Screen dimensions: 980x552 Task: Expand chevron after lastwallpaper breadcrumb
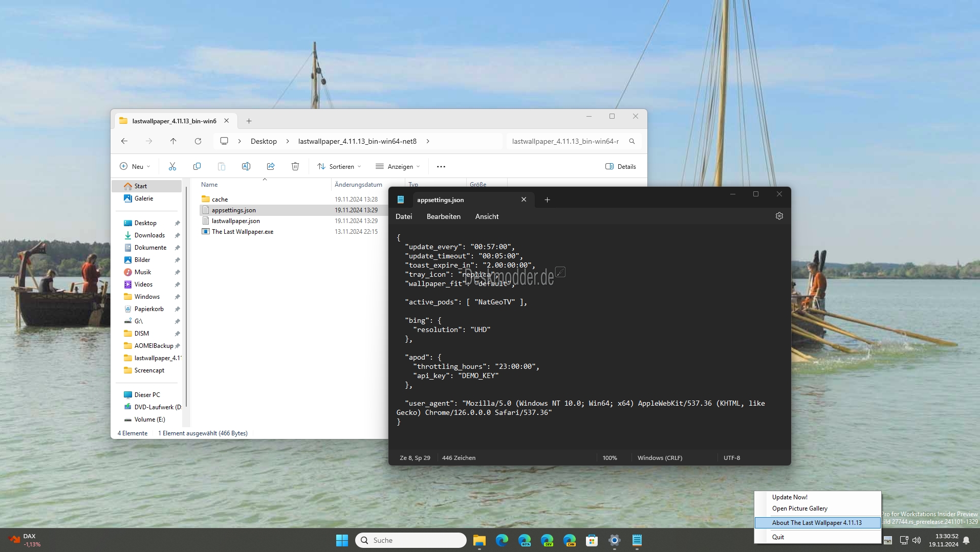428,141
